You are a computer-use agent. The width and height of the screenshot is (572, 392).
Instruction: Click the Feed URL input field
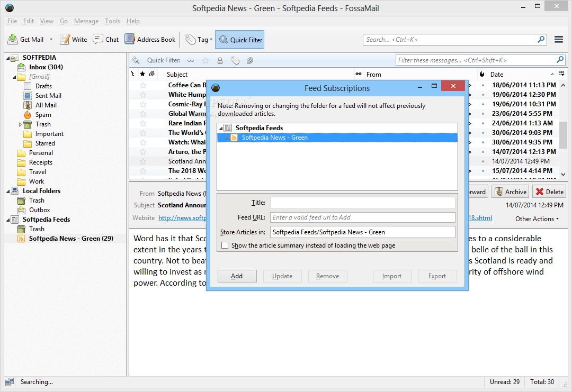pos(363,217)
